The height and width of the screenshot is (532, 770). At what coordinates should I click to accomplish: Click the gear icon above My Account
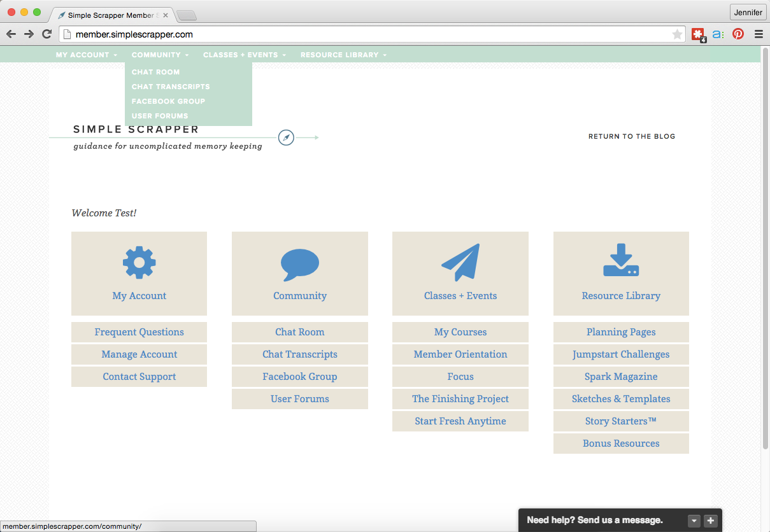tap(139, 262)
